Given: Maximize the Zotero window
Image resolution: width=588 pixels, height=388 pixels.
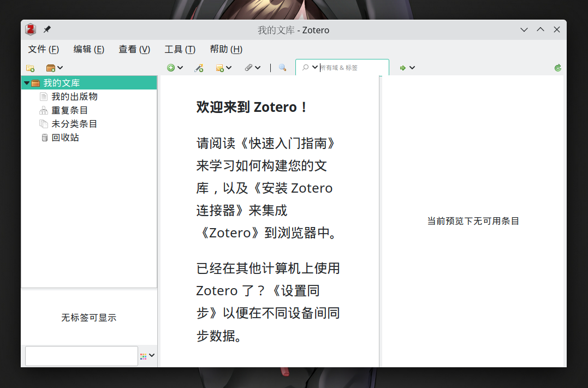Looking at the screenshot, I should pyautogui.click(x=541, y=29).
